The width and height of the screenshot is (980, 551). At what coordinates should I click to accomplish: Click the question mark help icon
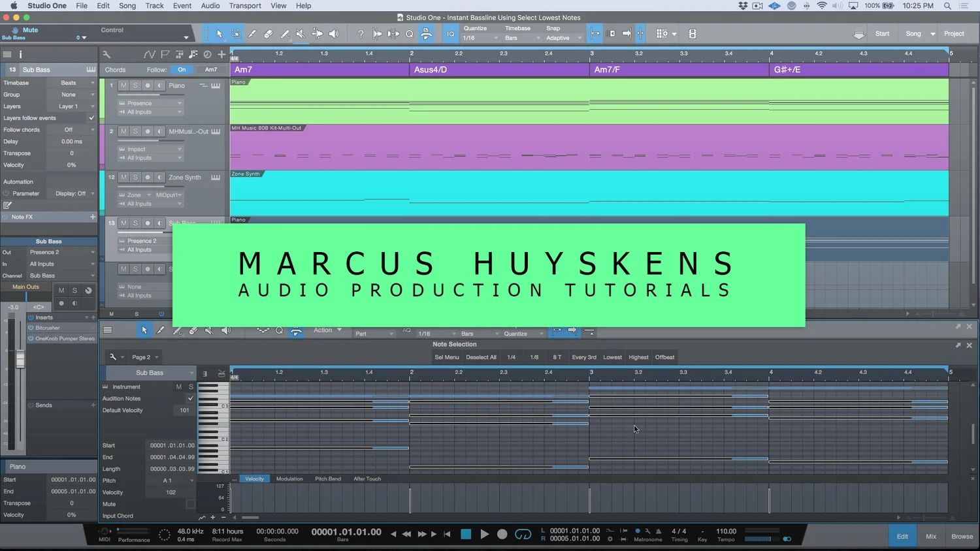click(361, 34)
